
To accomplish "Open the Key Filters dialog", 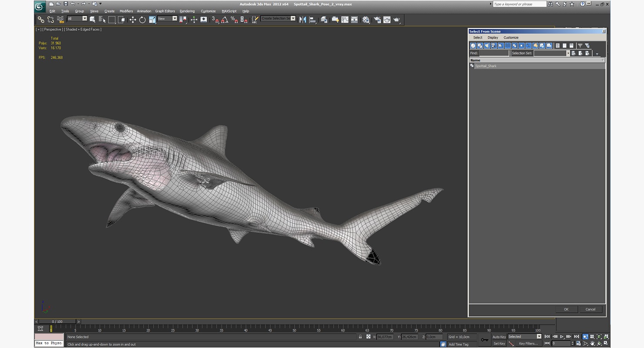I will (x=528, y=344).
